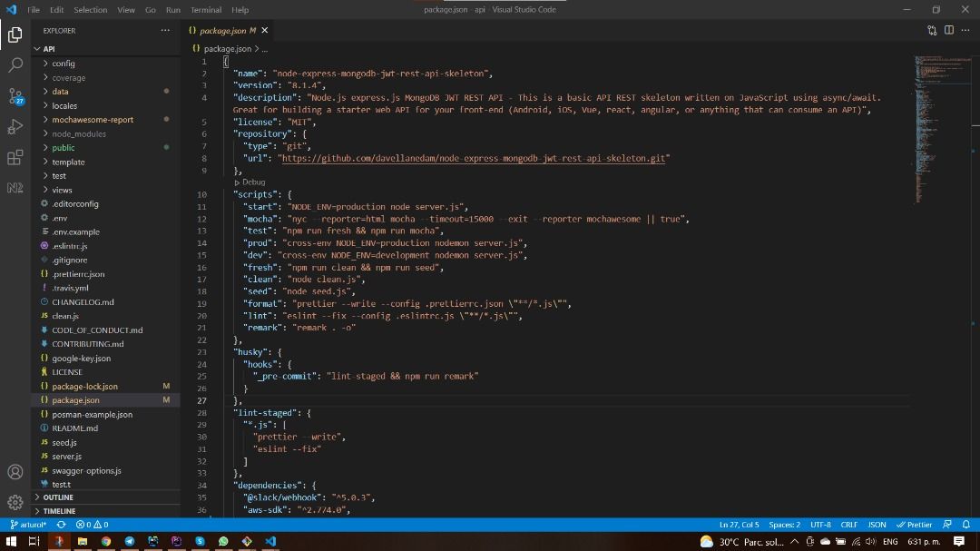Expand the views folder
Screen dimensions: 980x551
pos(106,190)
